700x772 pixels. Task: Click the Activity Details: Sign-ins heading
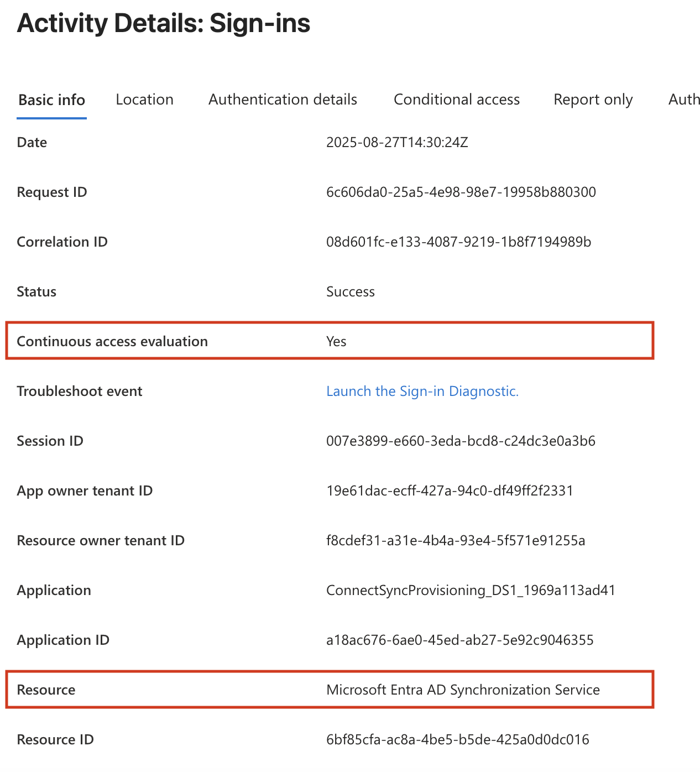(x=164, y=24)
